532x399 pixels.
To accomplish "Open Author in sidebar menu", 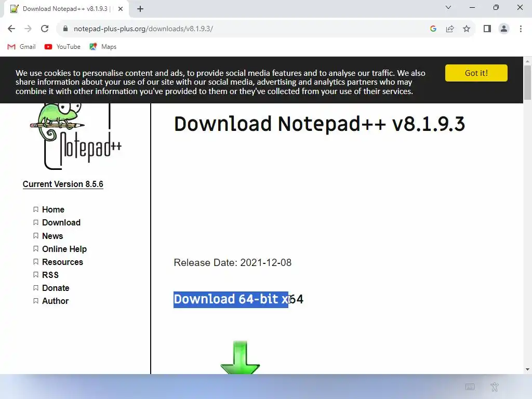I will click(x=55, y=301).
